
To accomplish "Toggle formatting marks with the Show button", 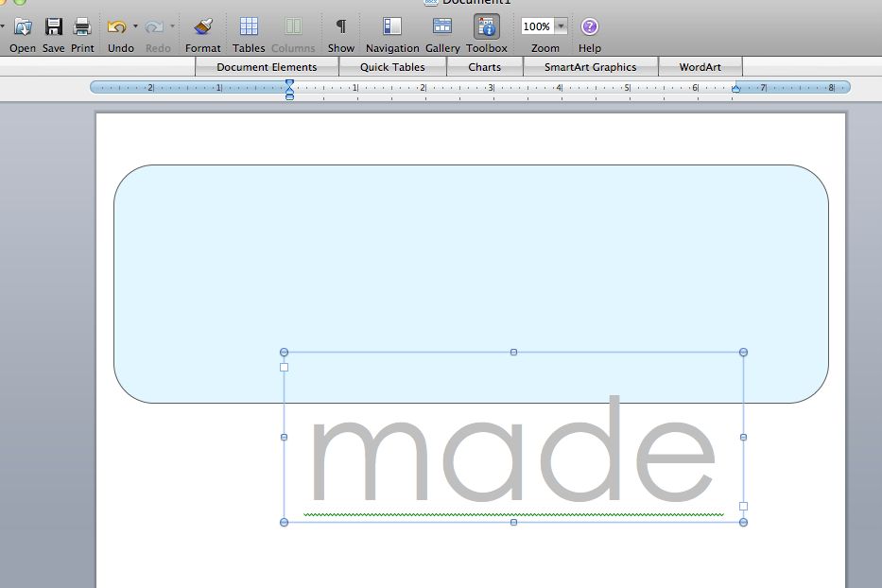I will pyautogui.click(x=340, y=26).
